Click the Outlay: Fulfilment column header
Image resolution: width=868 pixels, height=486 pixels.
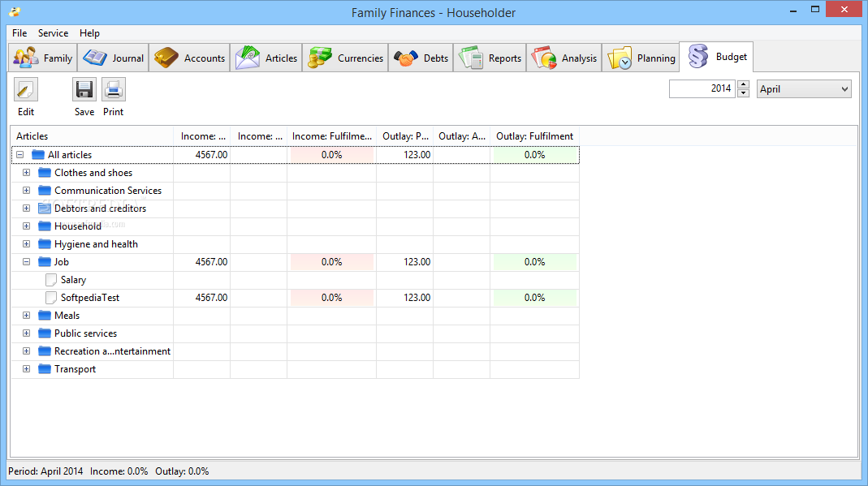click(534, 136)
